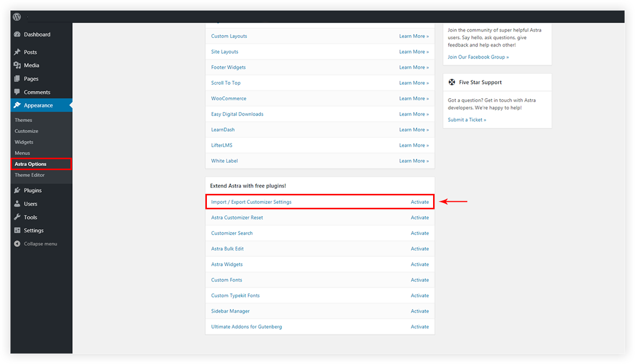
Task: Open Easy Digital Downloads module link
Action: (x=237, y=114)
